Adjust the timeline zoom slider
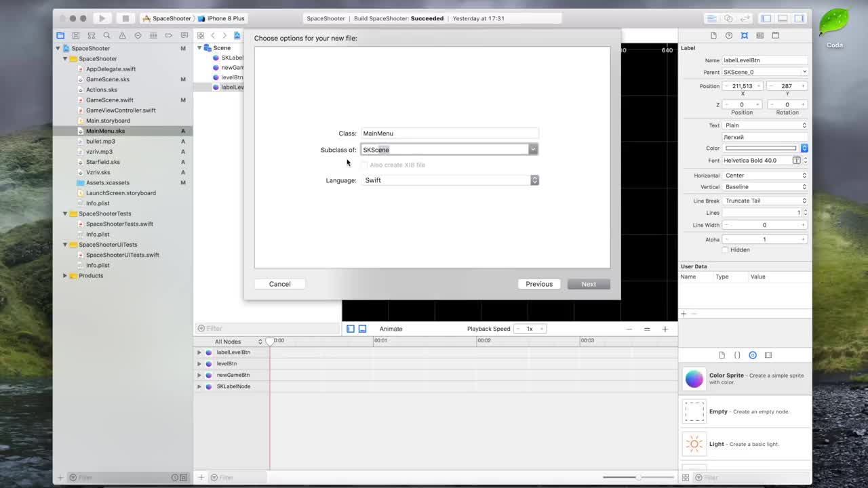The width and height of the screenshot is (868, 488). pyautogui.click(x=638, y=478)
